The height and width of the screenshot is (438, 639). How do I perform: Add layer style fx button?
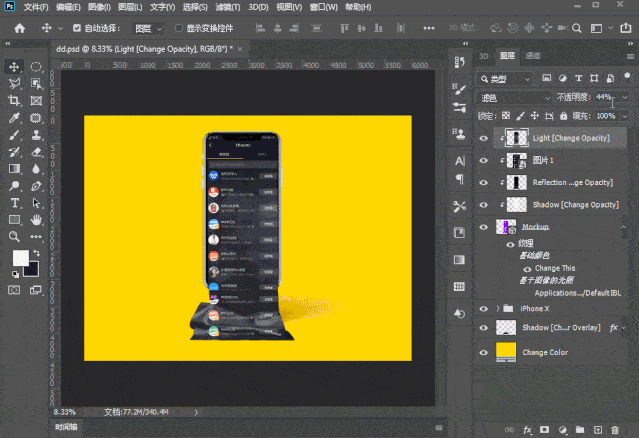[527, 430]
